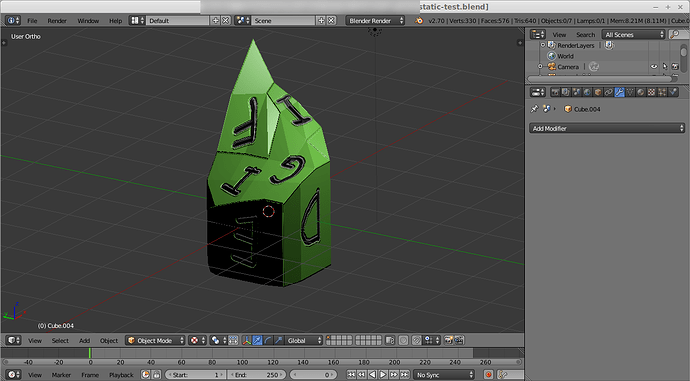Collapse the RenderLayers item in outliner

pos(543,45)
